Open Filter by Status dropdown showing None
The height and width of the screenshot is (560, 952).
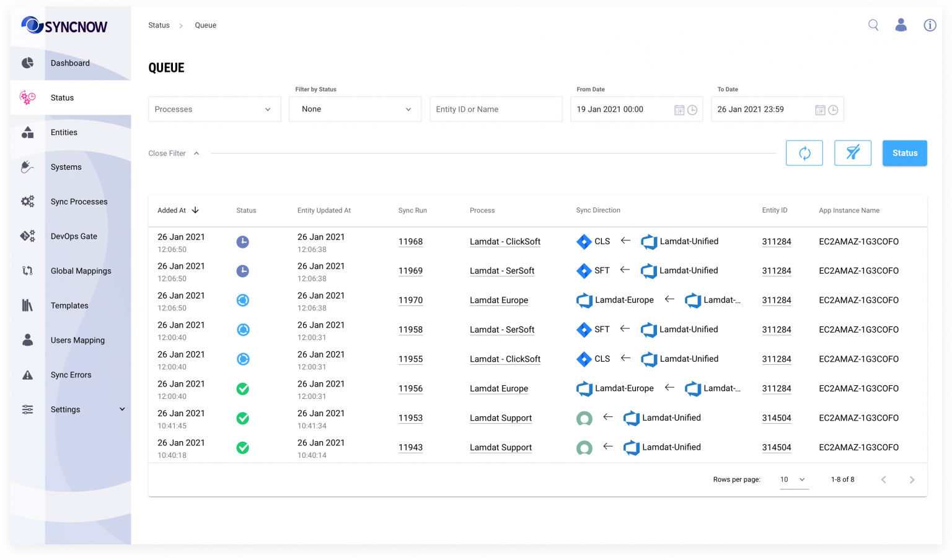(x=355, y=109)
